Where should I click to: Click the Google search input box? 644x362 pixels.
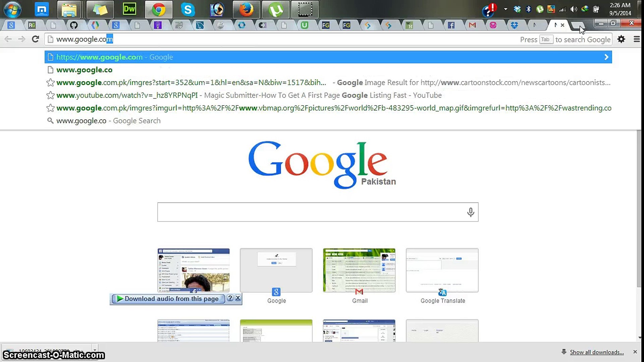click(x=312, y=212)
